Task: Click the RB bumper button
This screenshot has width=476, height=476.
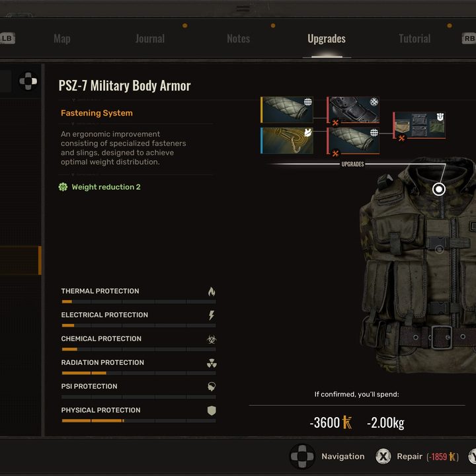Action: [x=469, y=38]
